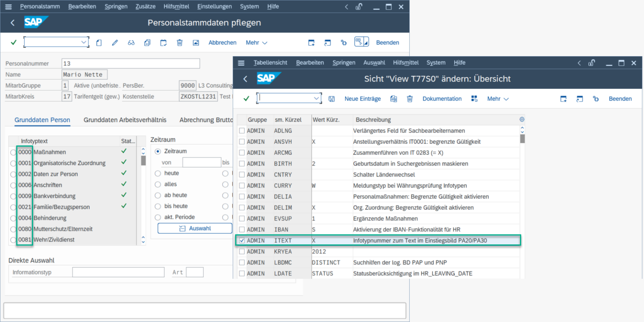Select radio button for 0000 Maßnahmen
Image resolution: width=644 pixels, height=322 pixels.
(13, 152)
